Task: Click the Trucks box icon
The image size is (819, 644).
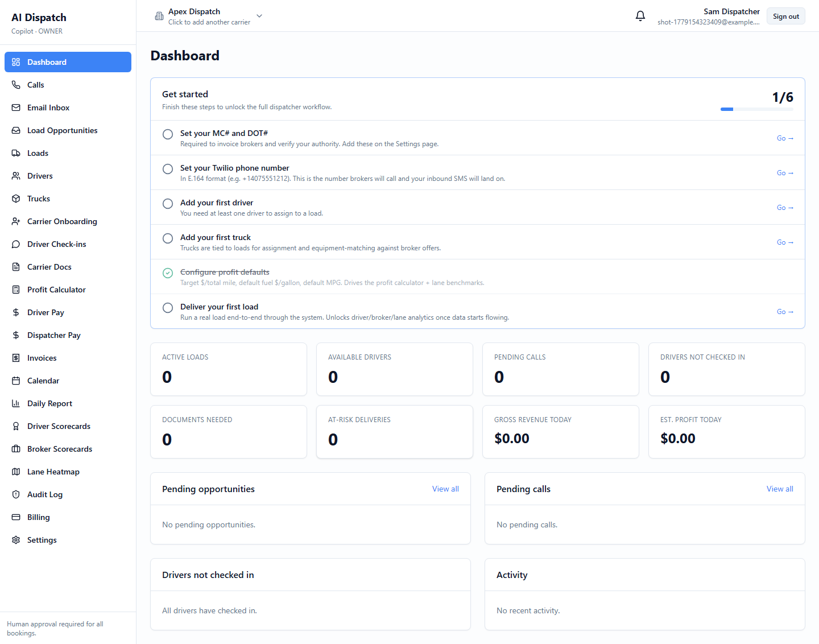Action: pos(16,199)
